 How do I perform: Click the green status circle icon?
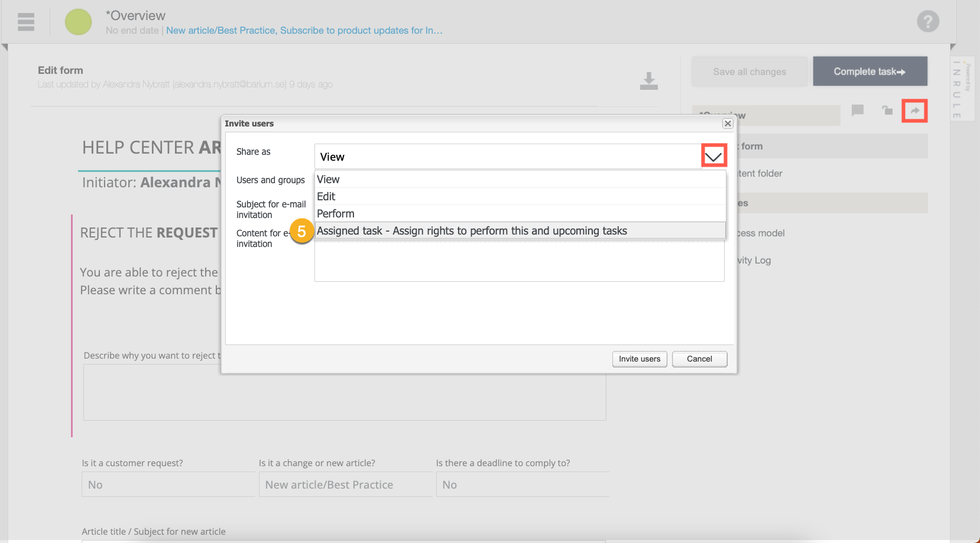[x=78, y=22]
